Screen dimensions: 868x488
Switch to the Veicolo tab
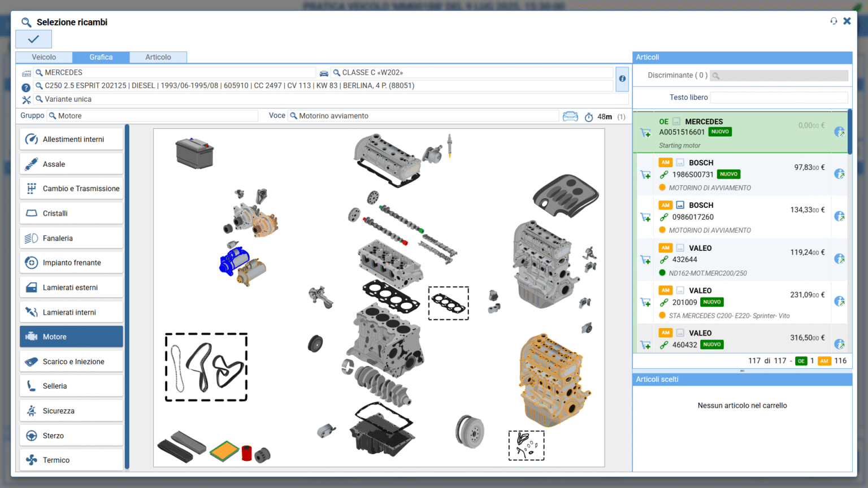point(44,57)
